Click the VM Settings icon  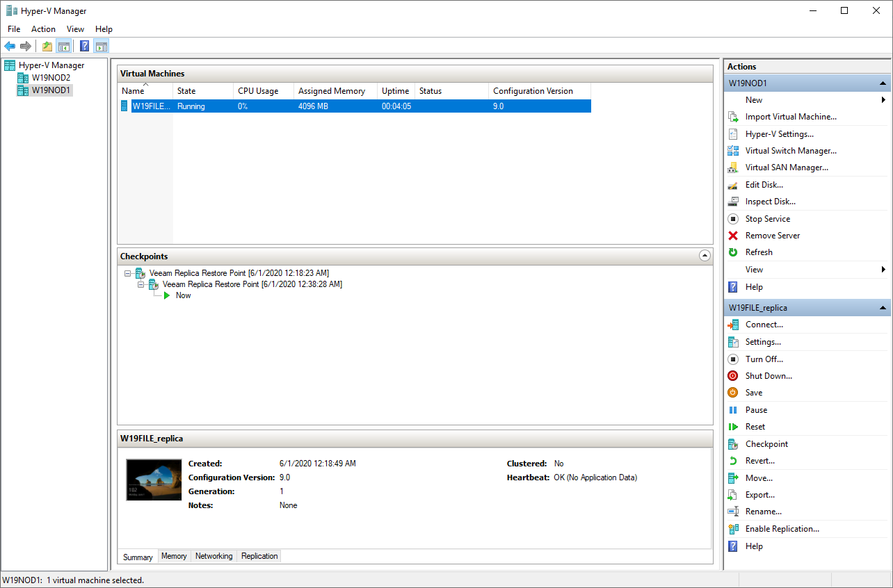click(x=732, y=342)
